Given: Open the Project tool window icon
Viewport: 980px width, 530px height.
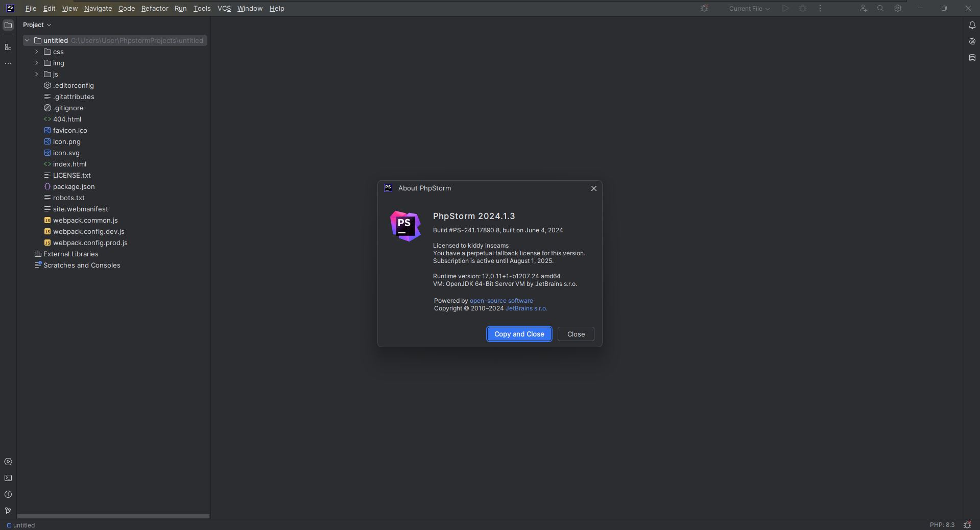Looking at the screenshot, I should pos(8,25).
